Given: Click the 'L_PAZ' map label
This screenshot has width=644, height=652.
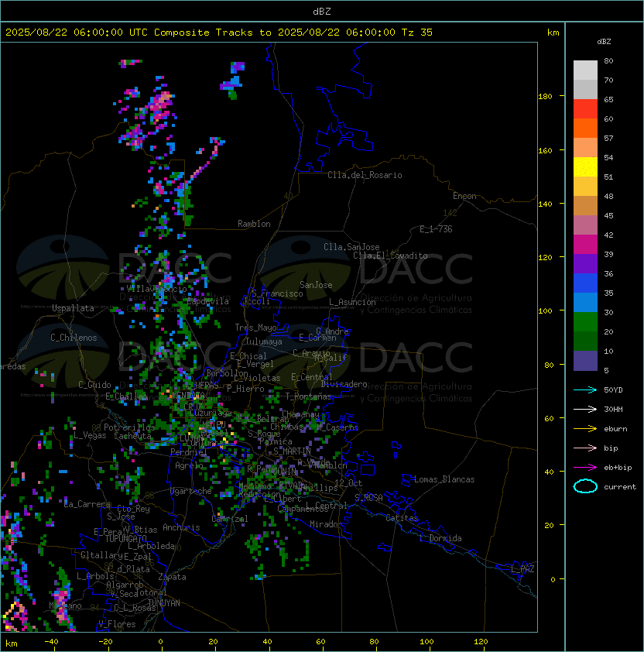Looking at the screenshot, I should tap(522, 569).
